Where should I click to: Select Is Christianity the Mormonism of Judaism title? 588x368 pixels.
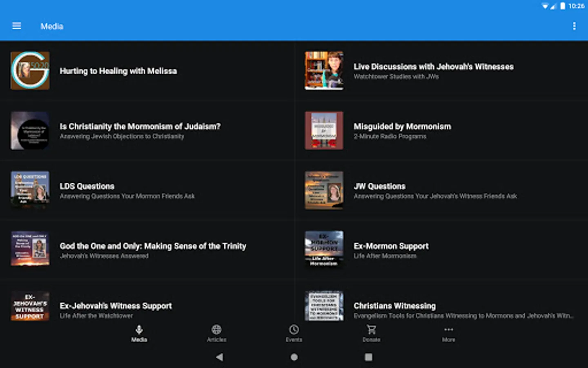coord(140,126)
